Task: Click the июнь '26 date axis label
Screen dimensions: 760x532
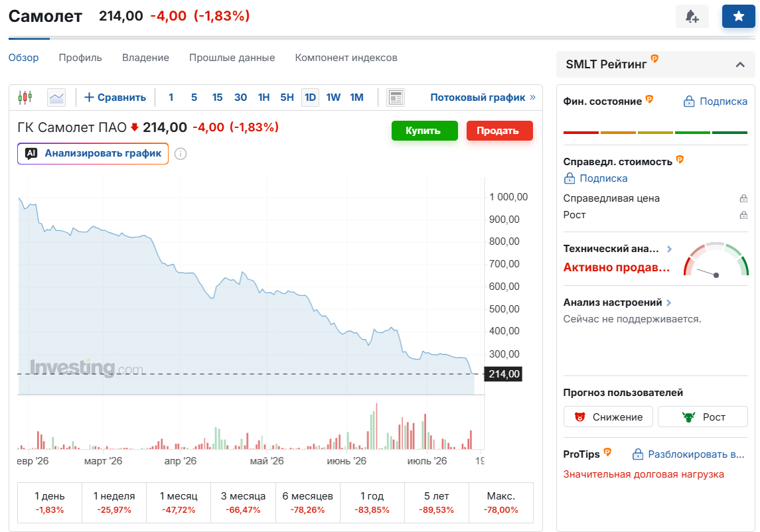Action: point(346,461)
